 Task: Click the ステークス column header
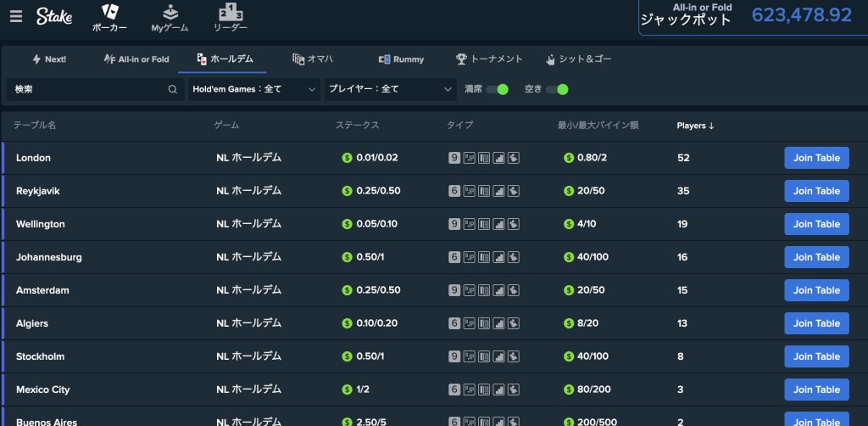click(x=357, y=126)
